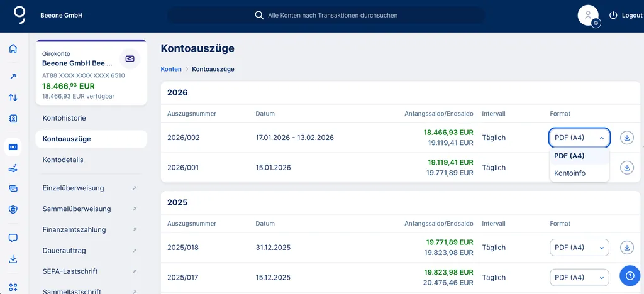Click the download icon in left sidebar
Screen dimensions: 644x294
tap(13, 259)
